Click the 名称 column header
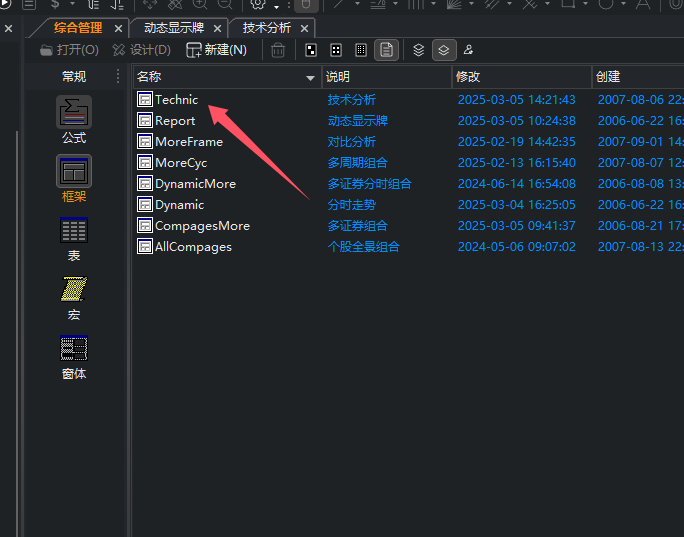The height and width of the screenshot is (537, 684). tap(227, 77)
